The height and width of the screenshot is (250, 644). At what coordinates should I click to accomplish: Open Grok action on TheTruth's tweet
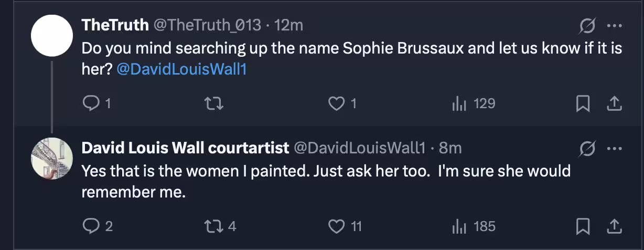(588, 25)
